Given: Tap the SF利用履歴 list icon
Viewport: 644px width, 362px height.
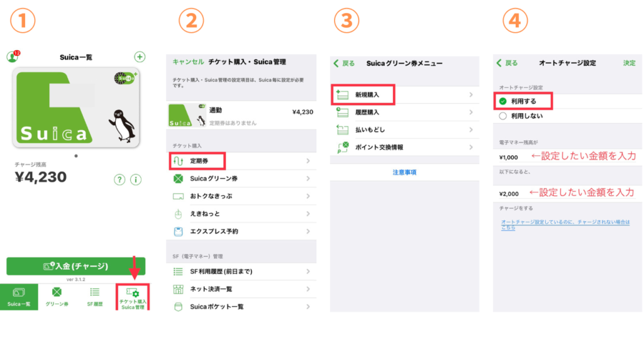Looking at the screenshot, I should (x=178, y=271).
